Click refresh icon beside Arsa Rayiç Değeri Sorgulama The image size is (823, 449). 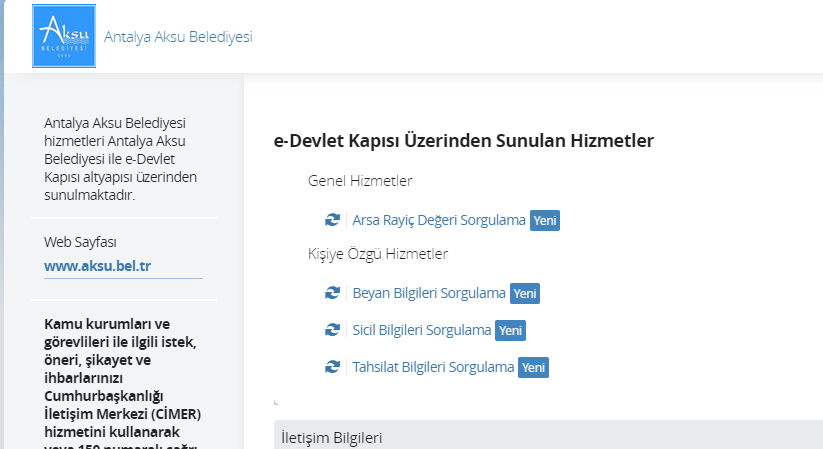click(332, 220)
